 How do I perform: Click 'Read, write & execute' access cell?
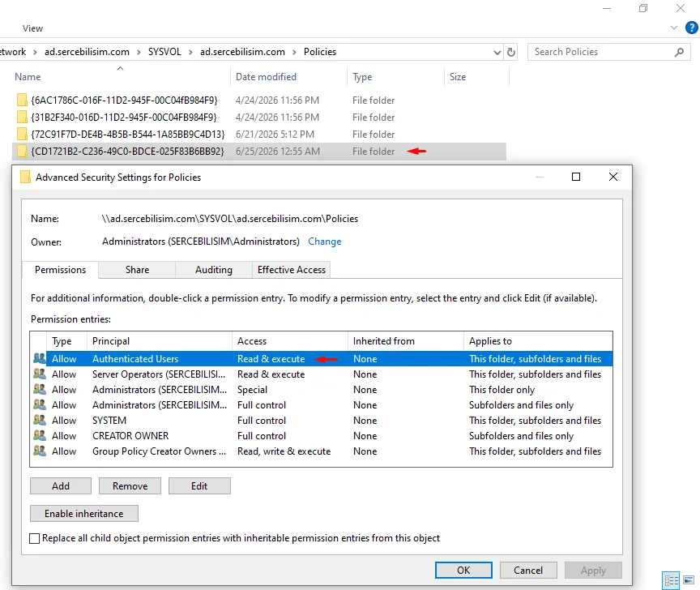pos(284,451)
